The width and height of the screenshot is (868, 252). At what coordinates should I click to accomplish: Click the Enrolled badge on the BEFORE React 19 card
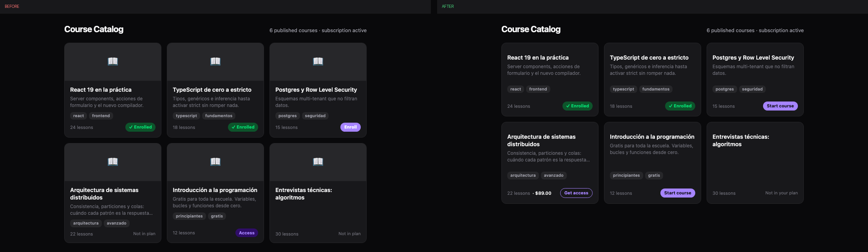coord(140,127)
